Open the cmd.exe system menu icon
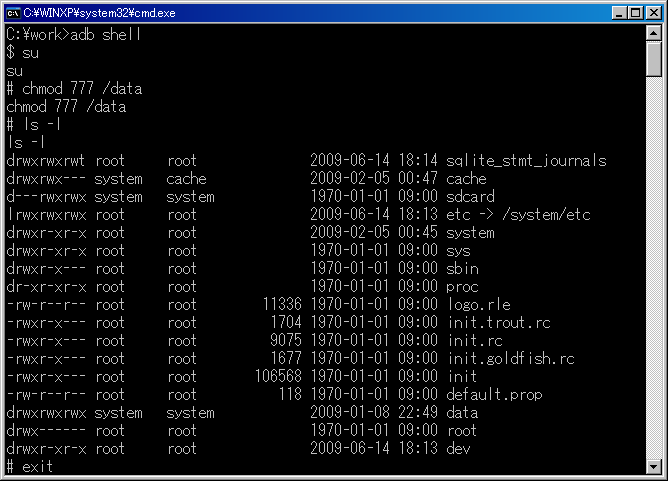The image size is (668, 481). coord(13,13)
